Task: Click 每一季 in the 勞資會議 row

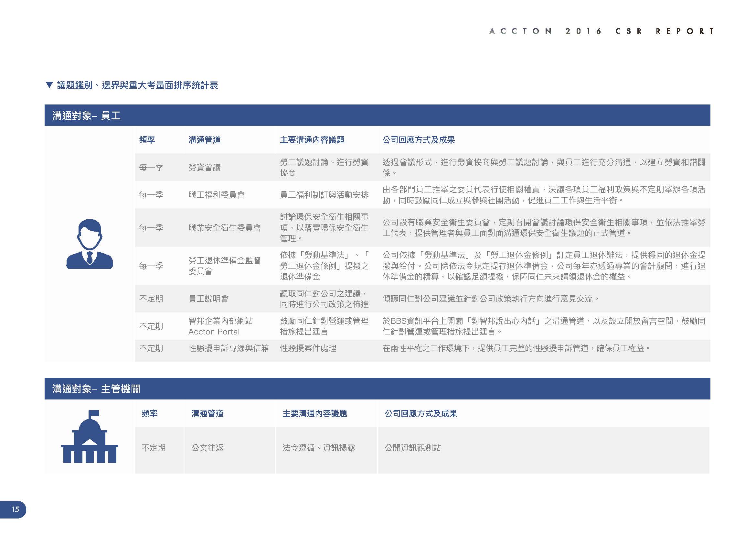Action: [151, 167]
